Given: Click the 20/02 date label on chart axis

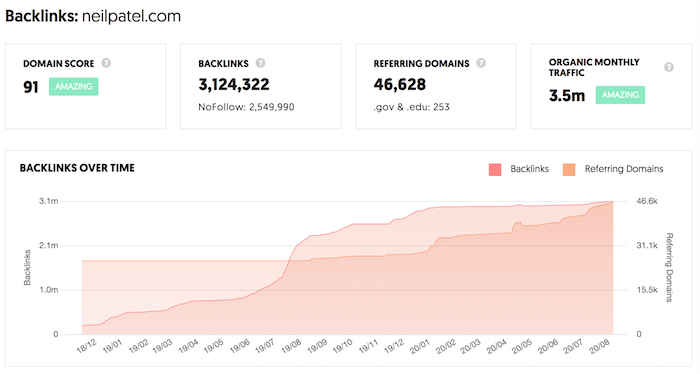Looking at the screenshot, I should click(445, 346).
